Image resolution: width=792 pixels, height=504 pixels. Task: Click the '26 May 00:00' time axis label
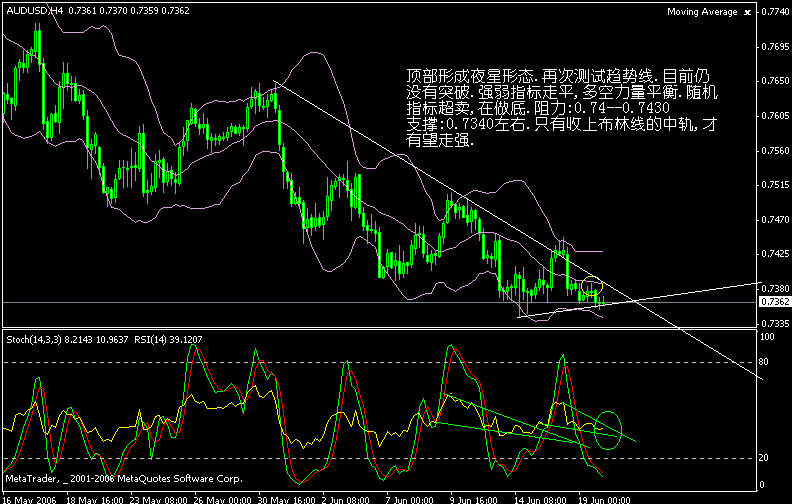coord(222,500)
